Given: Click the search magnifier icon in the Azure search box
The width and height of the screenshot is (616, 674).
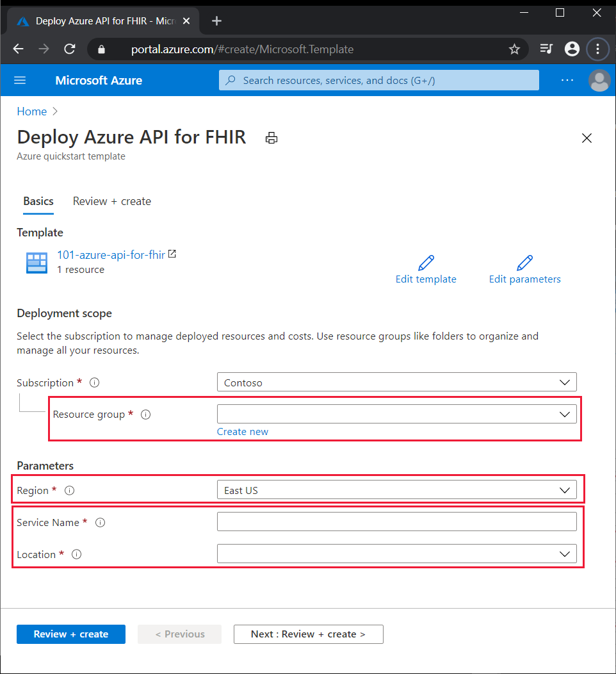Looking at the screenshot, I should [231, 80].
